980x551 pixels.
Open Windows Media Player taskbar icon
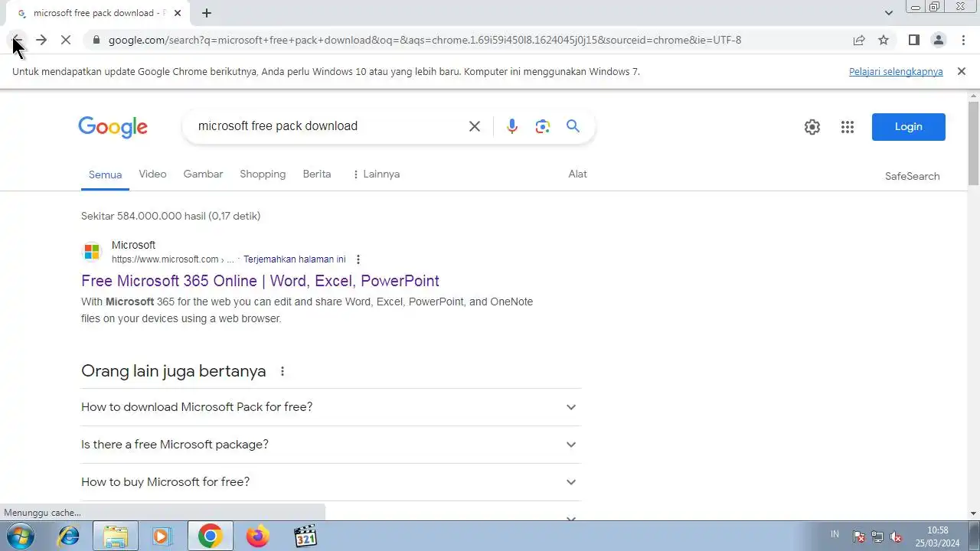pos(162,536)
